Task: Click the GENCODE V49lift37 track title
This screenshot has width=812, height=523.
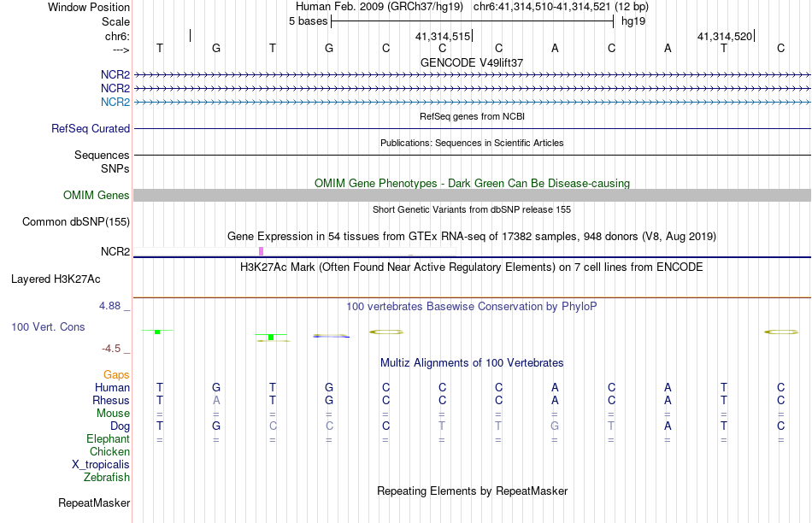Action: coord(472,62)
